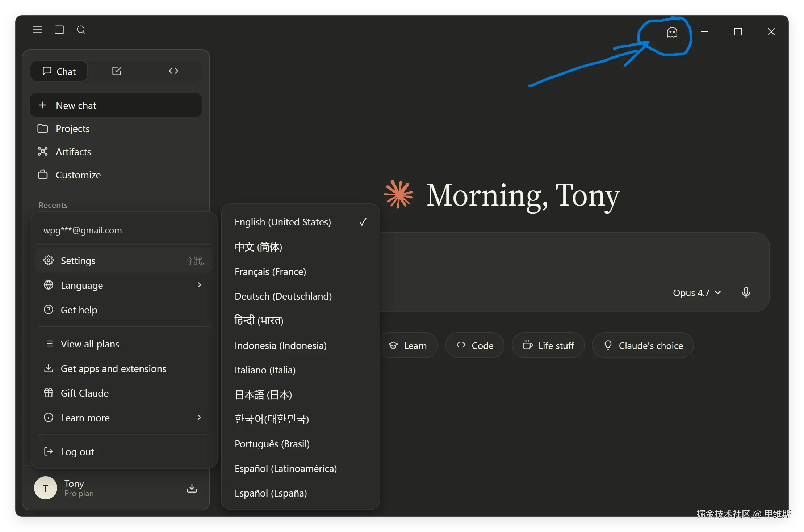The height and width of the screenshot is (532, 804).
Task: Select Indonesia (Indonesia) language
Action: coord(301,345)
